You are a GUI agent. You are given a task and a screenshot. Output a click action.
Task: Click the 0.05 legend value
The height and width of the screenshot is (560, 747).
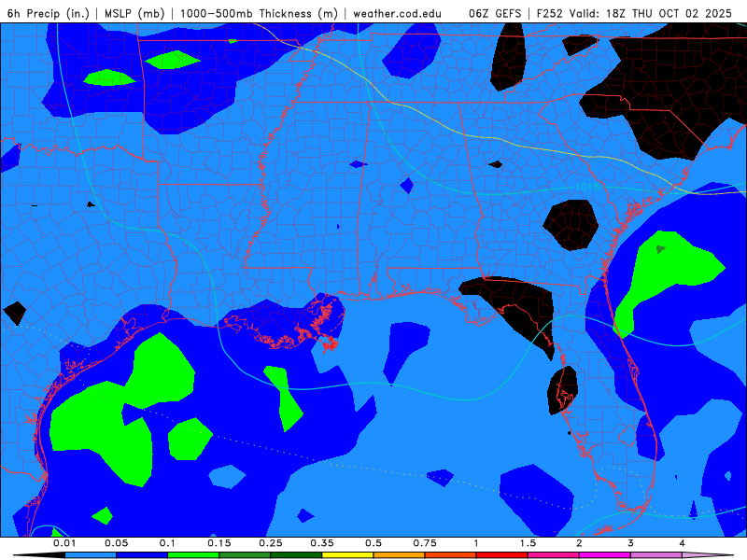point(116,543)
